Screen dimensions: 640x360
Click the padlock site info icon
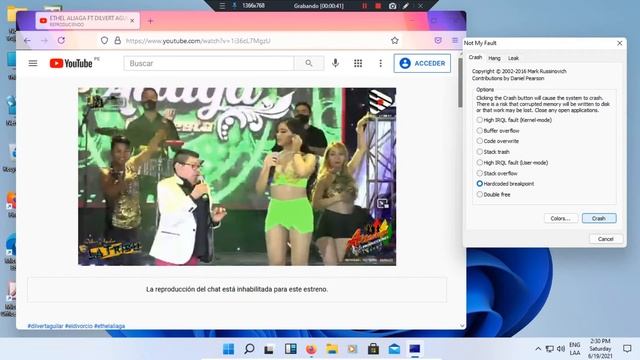tap(118, 40)
